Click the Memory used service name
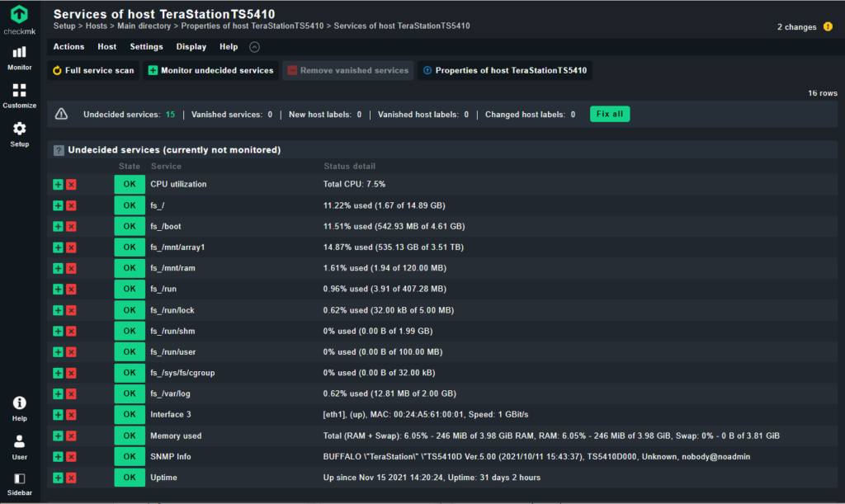845x504 pixels. pos(176,436)
